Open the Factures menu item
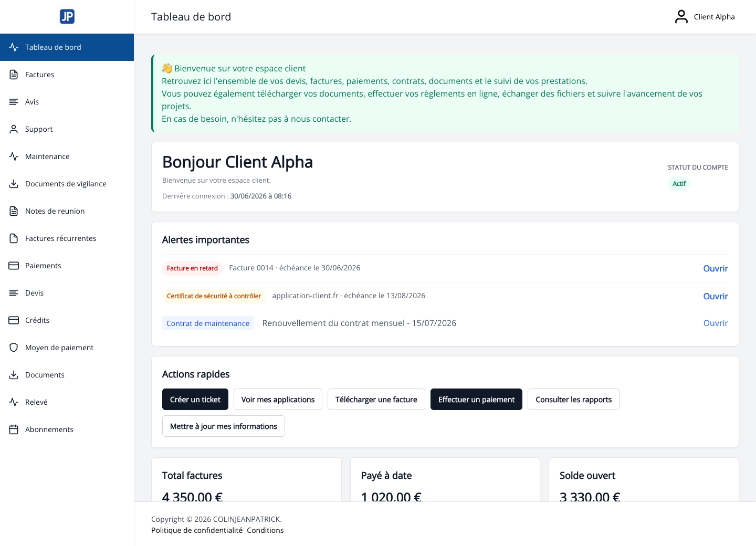 click(67, 75)
